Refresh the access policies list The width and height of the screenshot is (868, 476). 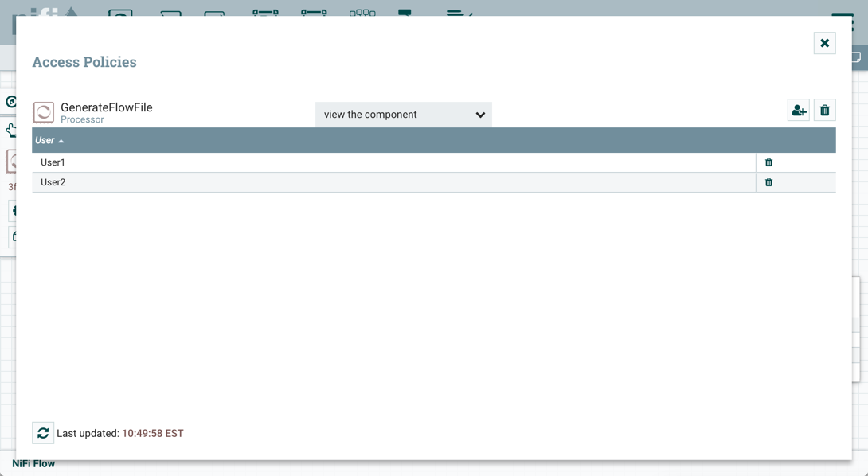tap(43, 433)
